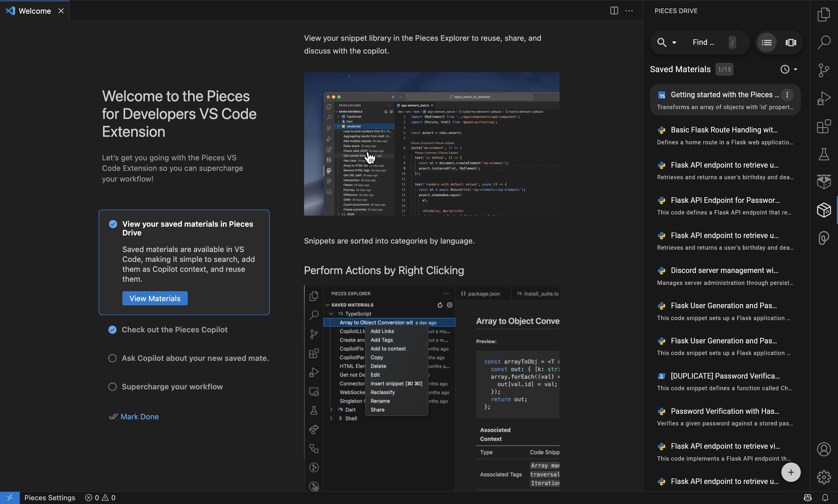Expand 'Supercharge your workflow' step title

coord(172,387)
